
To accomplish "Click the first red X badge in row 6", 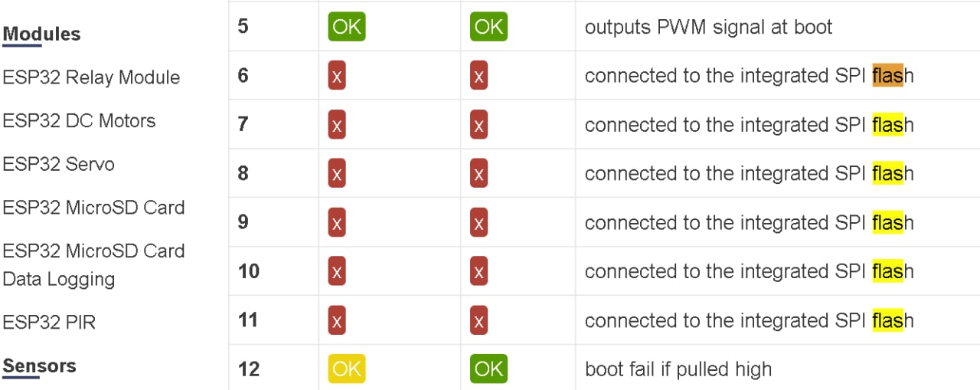I will [x=337, y=76].
